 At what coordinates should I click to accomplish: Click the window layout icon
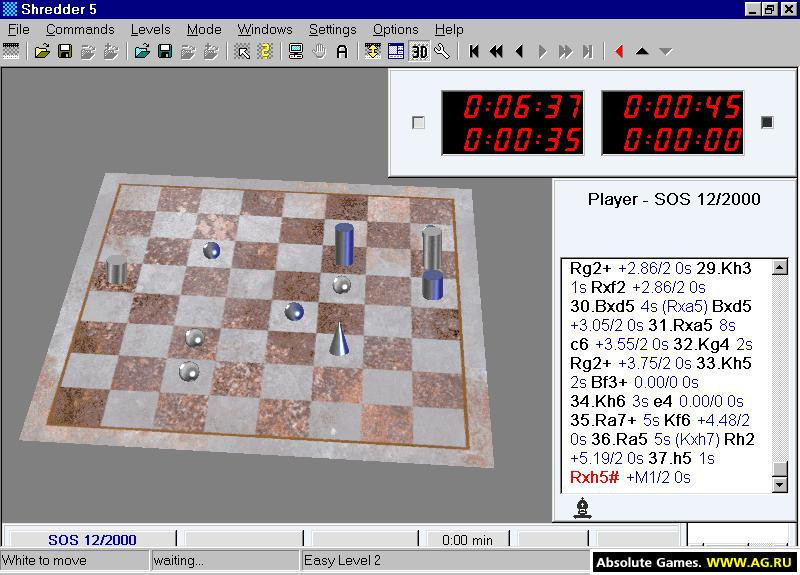(396, 52)
